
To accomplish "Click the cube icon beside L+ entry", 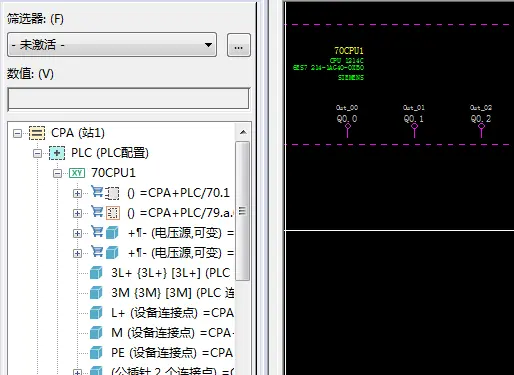I will pyautogui.click(x=96, y=313).
